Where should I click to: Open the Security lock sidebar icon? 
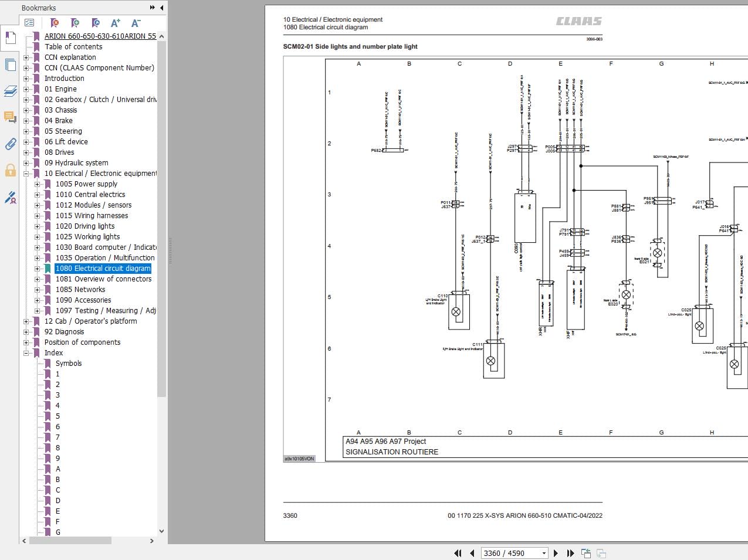point(10,171)
